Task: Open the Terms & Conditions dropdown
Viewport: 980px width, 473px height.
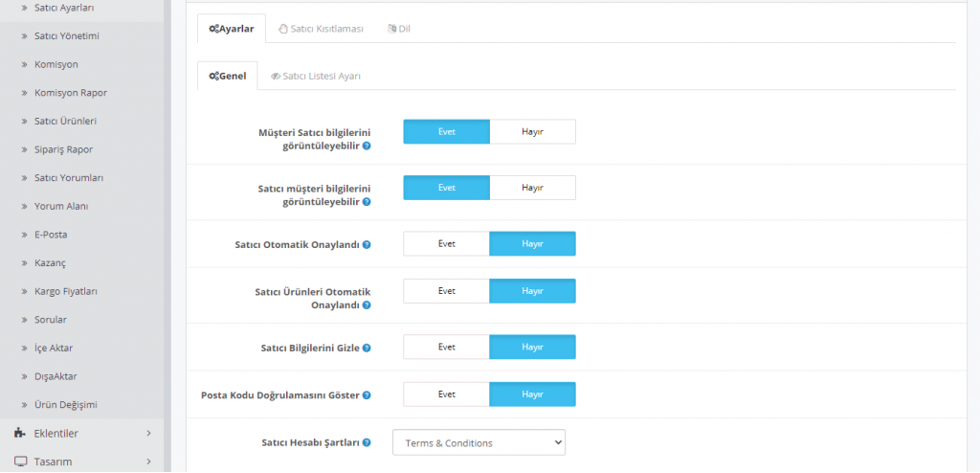Action: click(x=479, y=442)
